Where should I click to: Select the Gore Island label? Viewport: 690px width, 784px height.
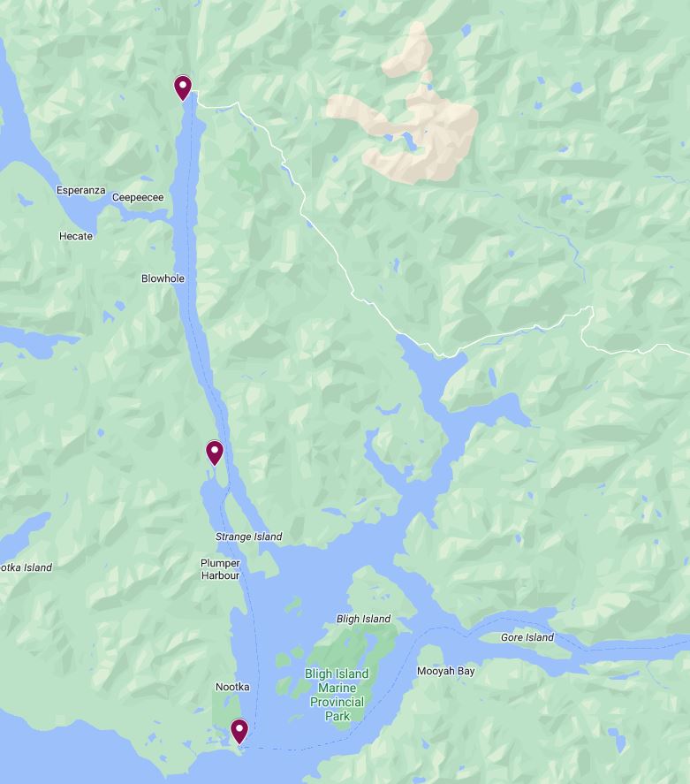527,637
